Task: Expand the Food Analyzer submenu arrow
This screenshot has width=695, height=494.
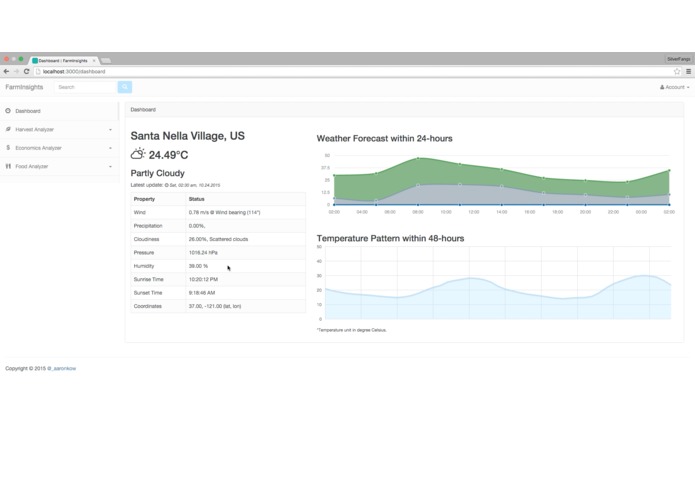Action: coord(110,167)
